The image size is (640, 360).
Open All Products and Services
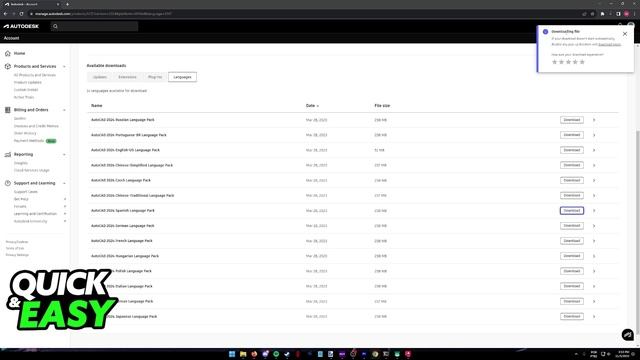35,75
